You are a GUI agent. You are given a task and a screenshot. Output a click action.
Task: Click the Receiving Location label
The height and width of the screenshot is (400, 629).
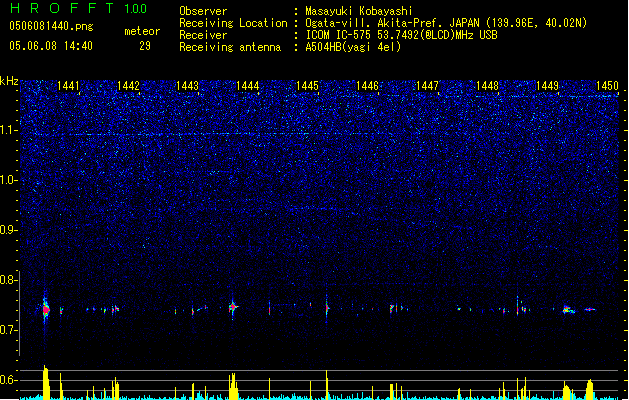(x=233, y=23)
